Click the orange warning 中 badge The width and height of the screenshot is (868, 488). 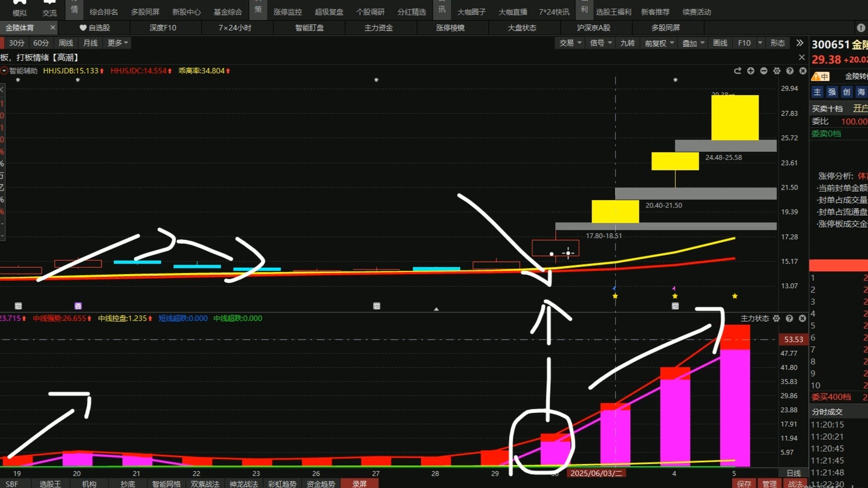(x=821, y=77)
